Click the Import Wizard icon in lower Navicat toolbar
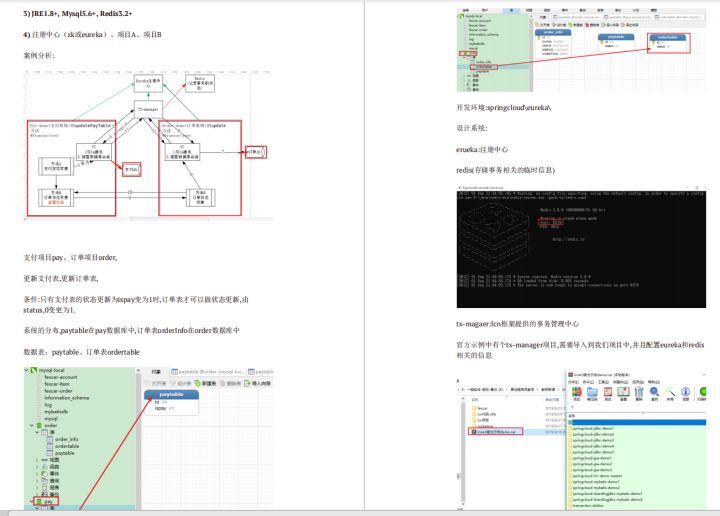 [x=248, y=383]
